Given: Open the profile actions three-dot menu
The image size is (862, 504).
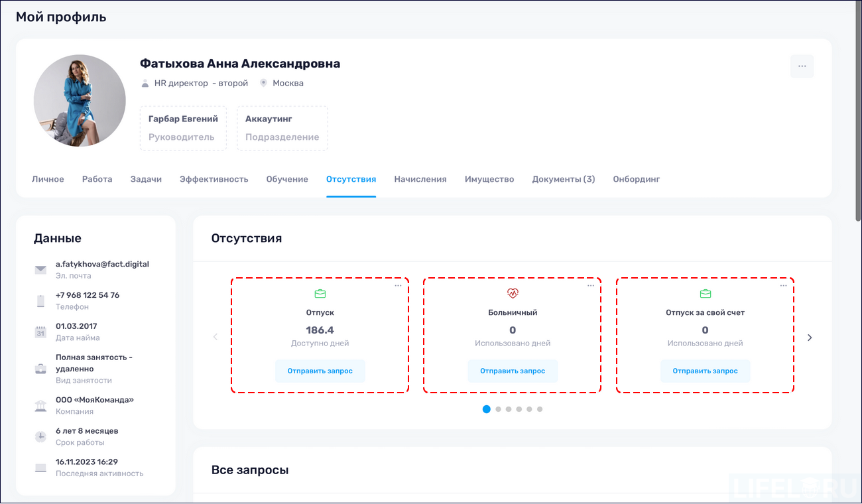Looking at the screenshot, I should click(x=802, y=66).
